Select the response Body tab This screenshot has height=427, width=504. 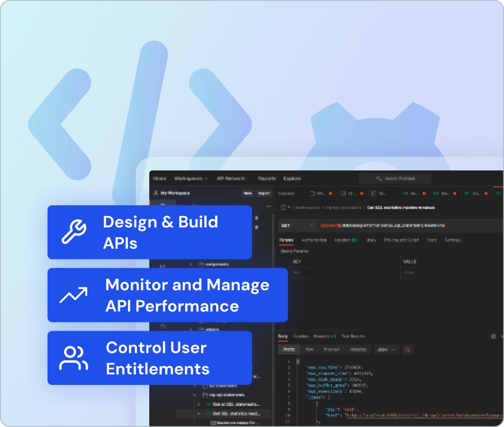pos(283,336)
